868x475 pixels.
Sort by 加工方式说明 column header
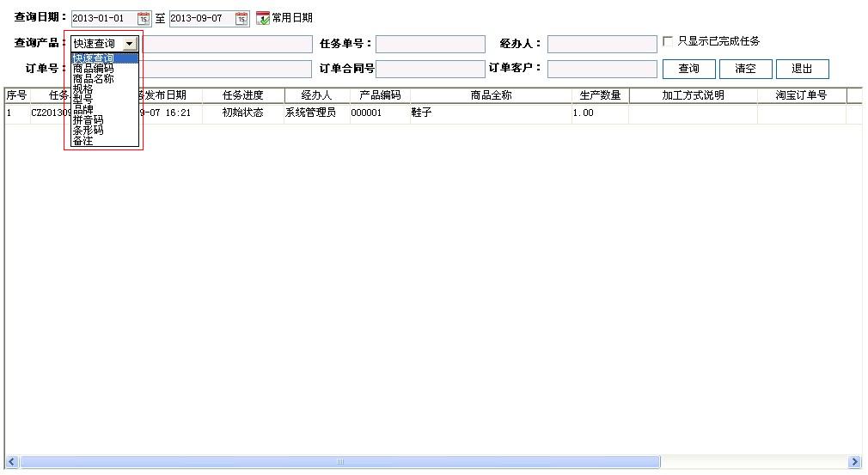[693, 95]
